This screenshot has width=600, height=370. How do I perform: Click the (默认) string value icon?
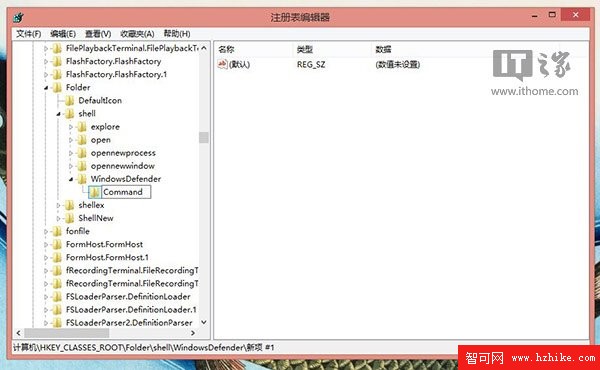(222, 64)
